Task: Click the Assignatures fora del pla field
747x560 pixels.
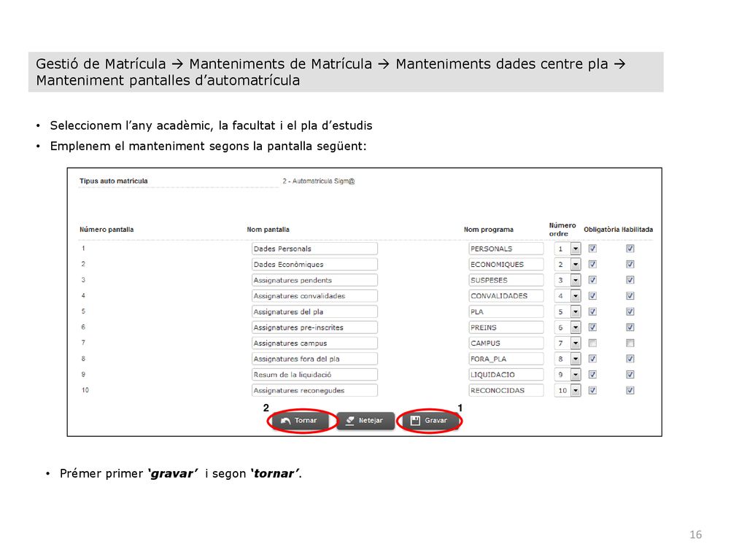Action: (x=314, y=359)
